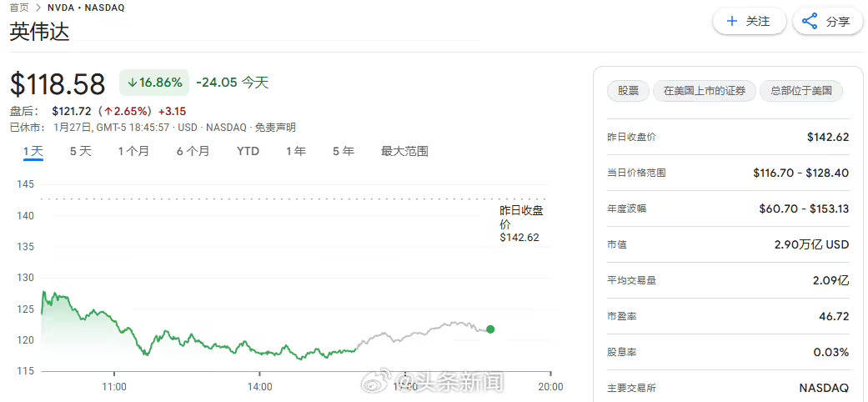
Task: Select the 最大范围 range tab
Action: (404, 151)
